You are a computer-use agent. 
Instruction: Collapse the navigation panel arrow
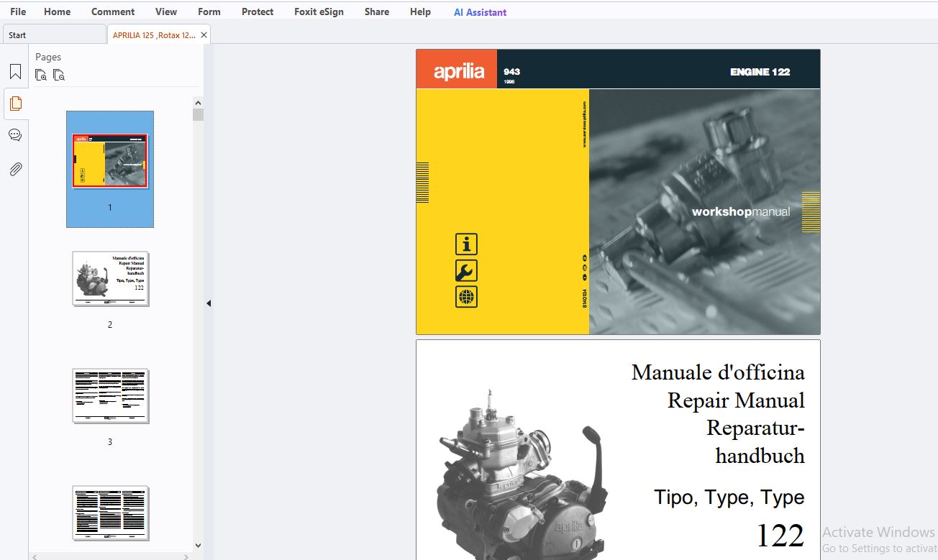(x=209, y=303)
